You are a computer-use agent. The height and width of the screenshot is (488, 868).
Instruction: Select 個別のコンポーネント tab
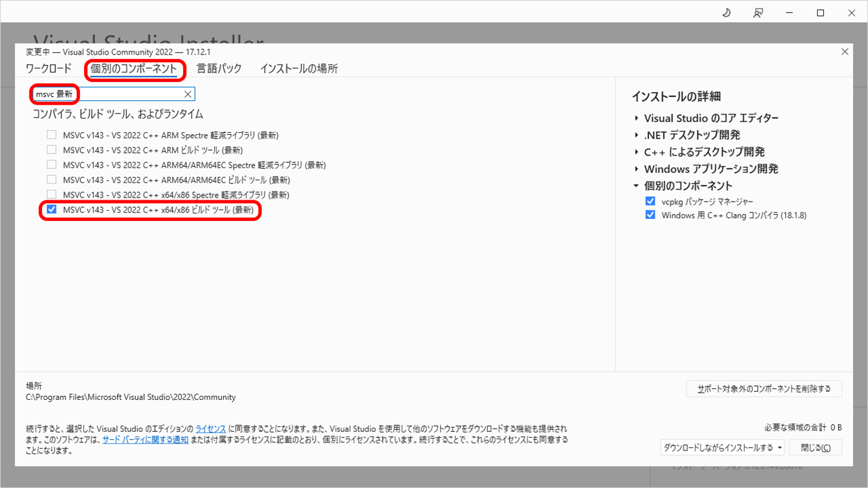click(x=134, y=69)
